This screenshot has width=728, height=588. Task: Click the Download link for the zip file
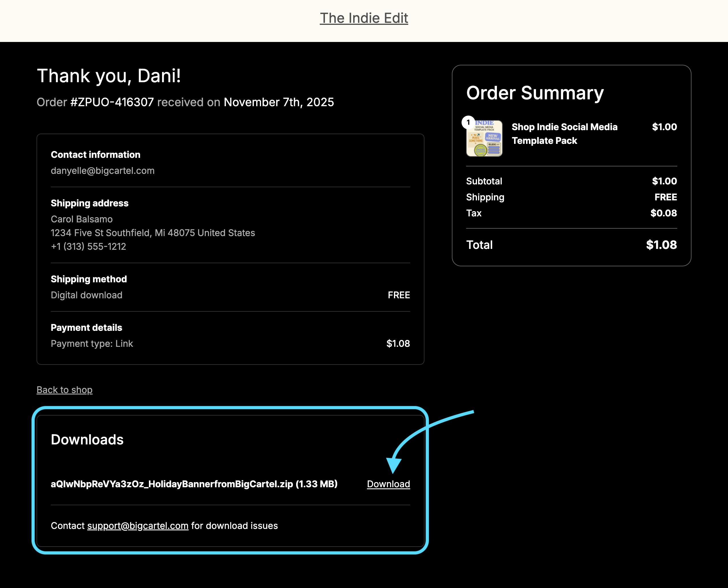point(388,484)
